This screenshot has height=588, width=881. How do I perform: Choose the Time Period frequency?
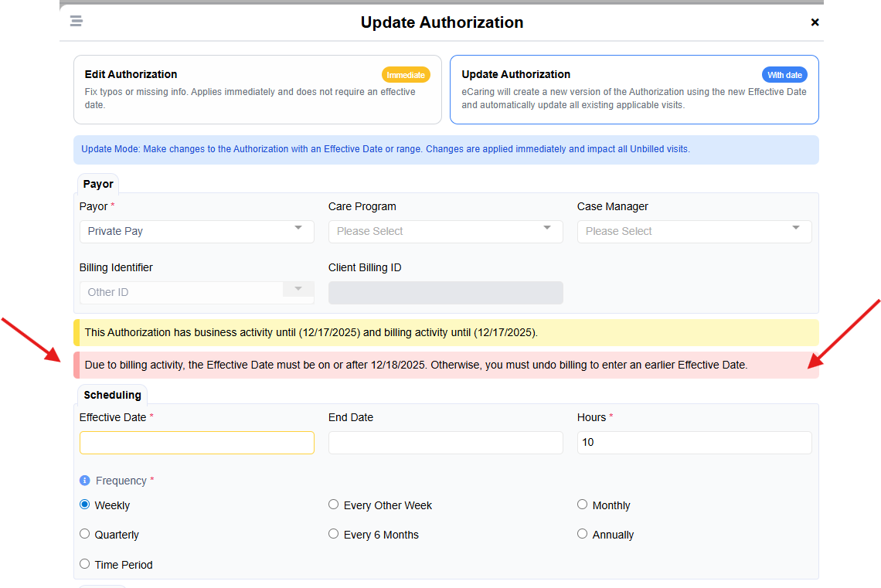(85, 564)
